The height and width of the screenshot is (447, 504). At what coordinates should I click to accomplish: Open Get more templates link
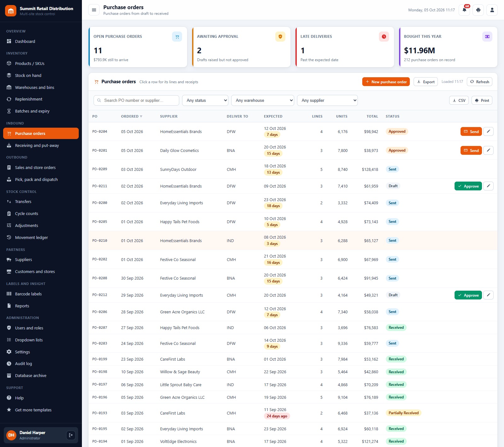click(41, 410)
